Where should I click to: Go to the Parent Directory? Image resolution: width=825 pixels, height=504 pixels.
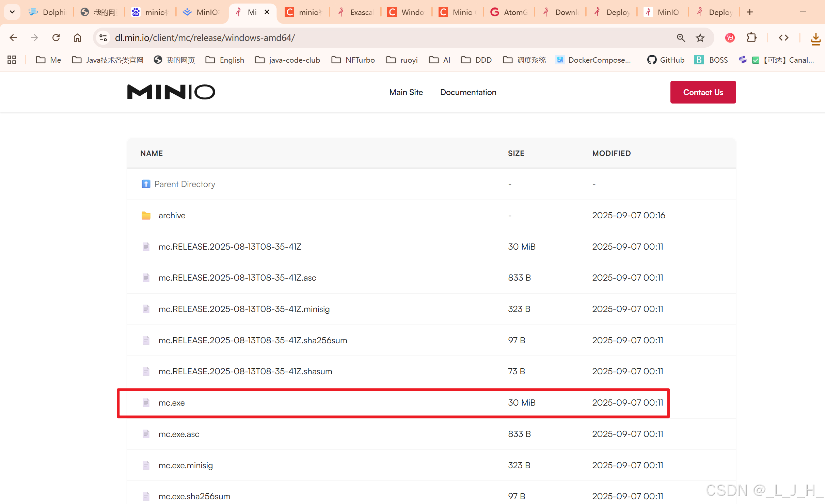[185, 184]
